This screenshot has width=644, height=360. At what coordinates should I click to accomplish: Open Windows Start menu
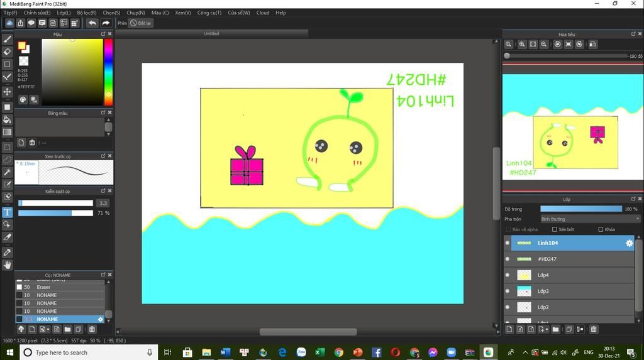click(10, 352)
